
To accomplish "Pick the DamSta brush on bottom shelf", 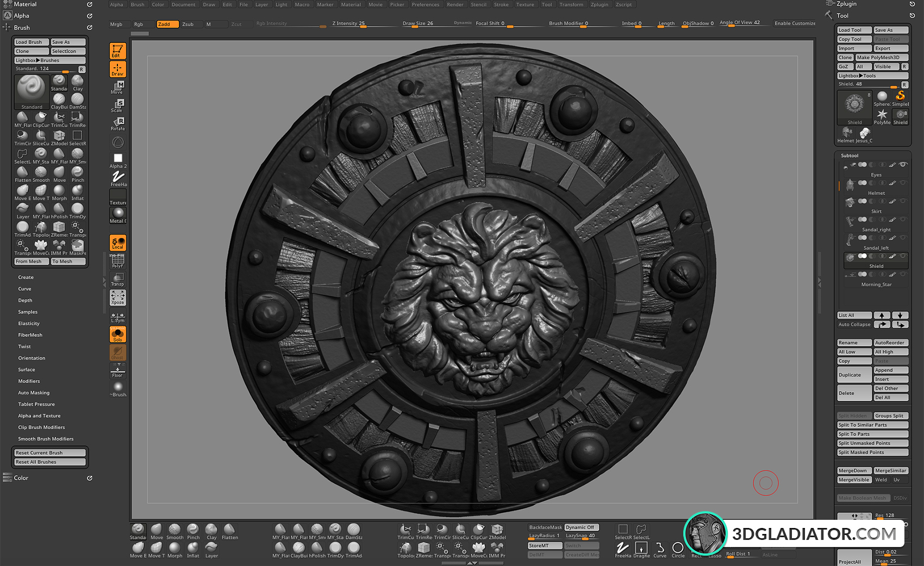I will click(x=354, y=532).
